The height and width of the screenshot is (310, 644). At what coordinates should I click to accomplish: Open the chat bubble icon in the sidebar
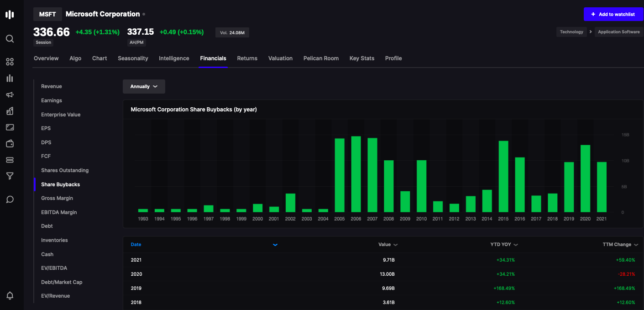point(10,200)
